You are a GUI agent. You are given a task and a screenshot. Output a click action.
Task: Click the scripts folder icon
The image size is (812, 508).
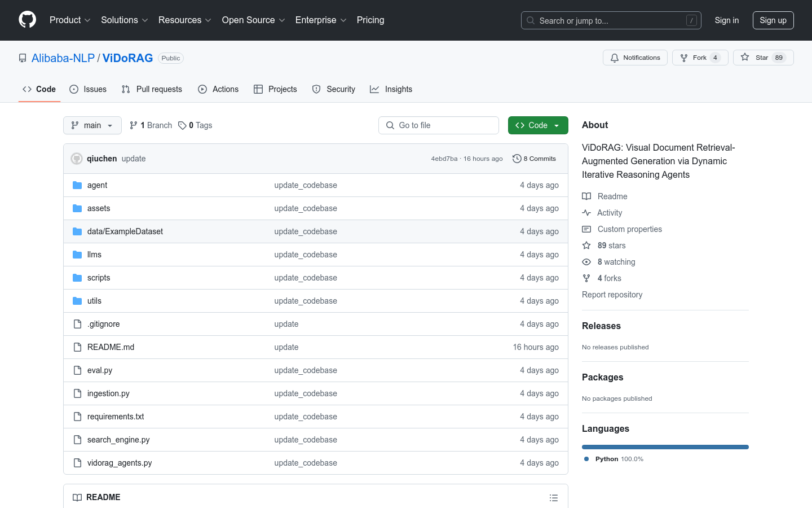click(x=77, y=278)
